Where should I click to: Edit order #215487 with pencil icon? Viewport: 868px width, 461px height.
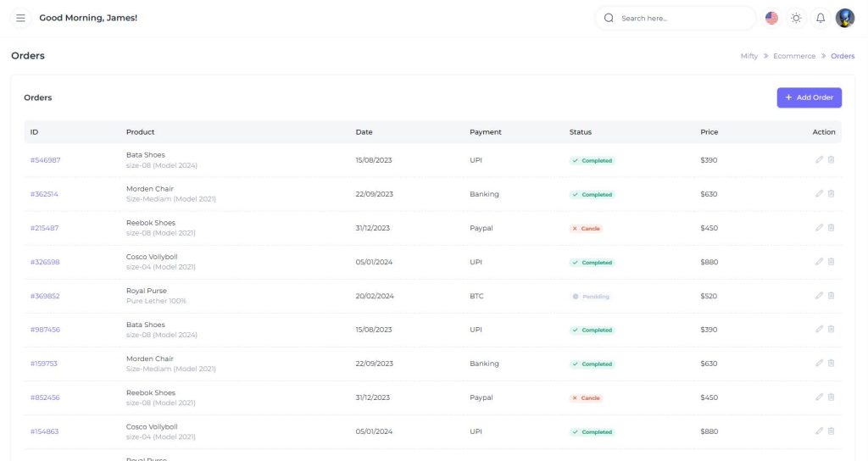[x=819, y=228]
